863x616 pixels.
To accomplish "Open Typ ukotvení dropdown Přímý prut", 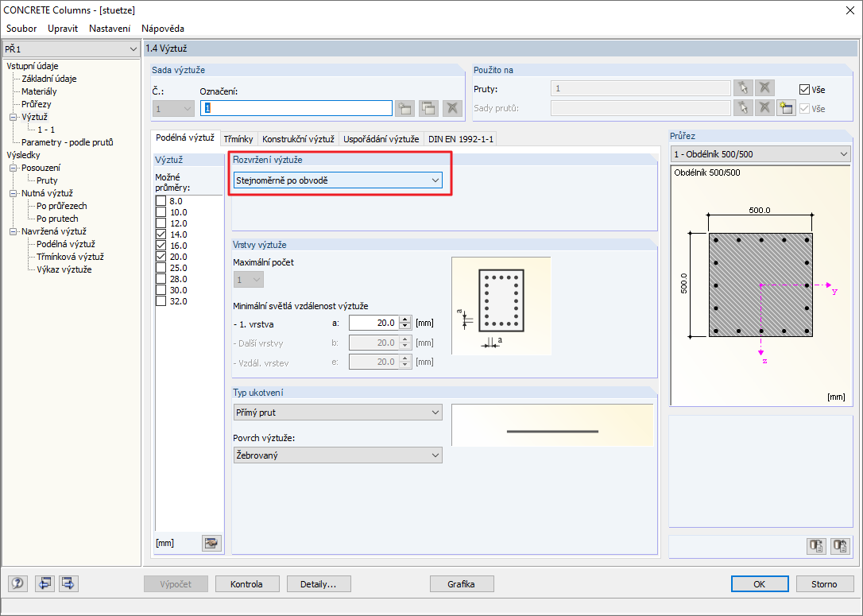I will pyautogui.click(x=338, y=413).
